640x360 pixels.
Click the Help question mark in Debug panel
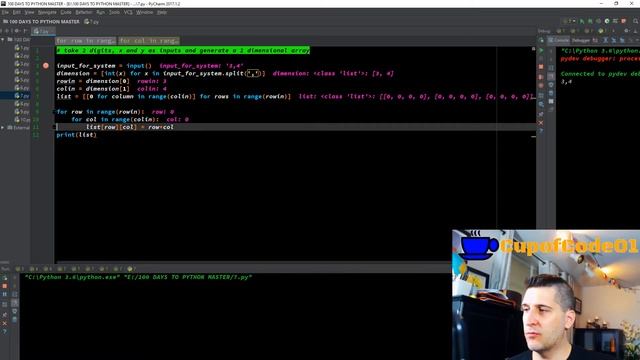541,130
